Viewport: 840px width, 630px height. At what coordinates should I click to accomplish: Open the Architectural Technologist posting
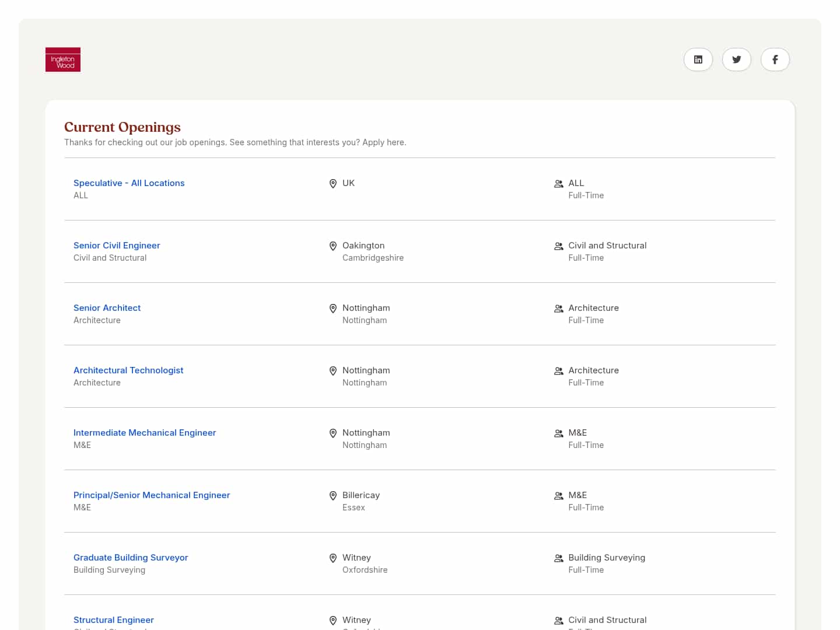[128, 370]
